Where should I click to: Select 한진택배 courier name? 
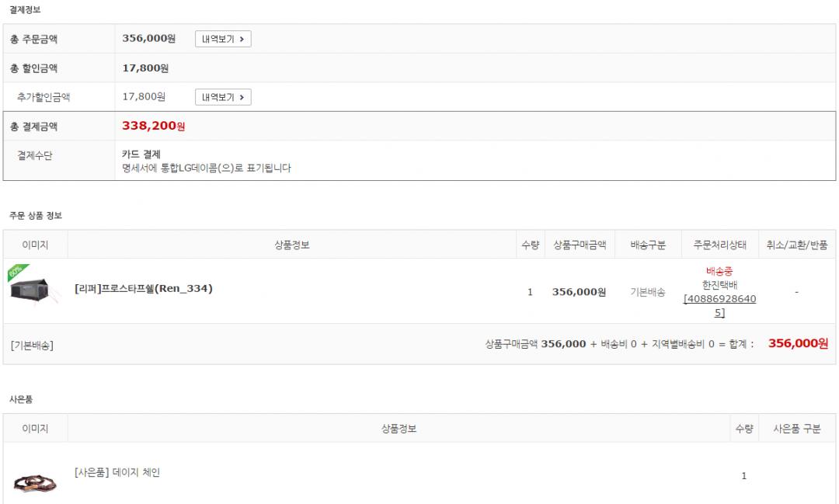(719, 285)
